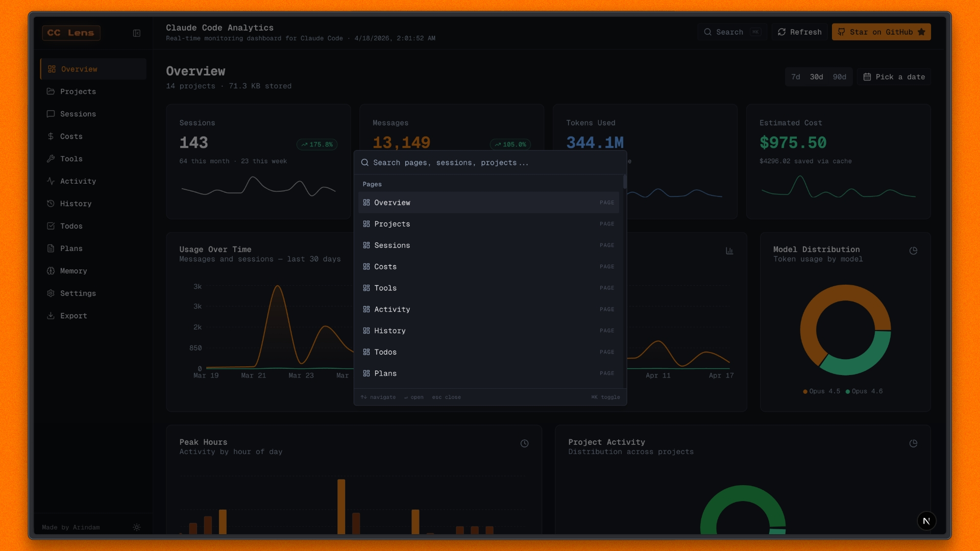Open Costs using the dollar sign icon
Viewport: 980px width, 551px height.
[x=51, y=136]
